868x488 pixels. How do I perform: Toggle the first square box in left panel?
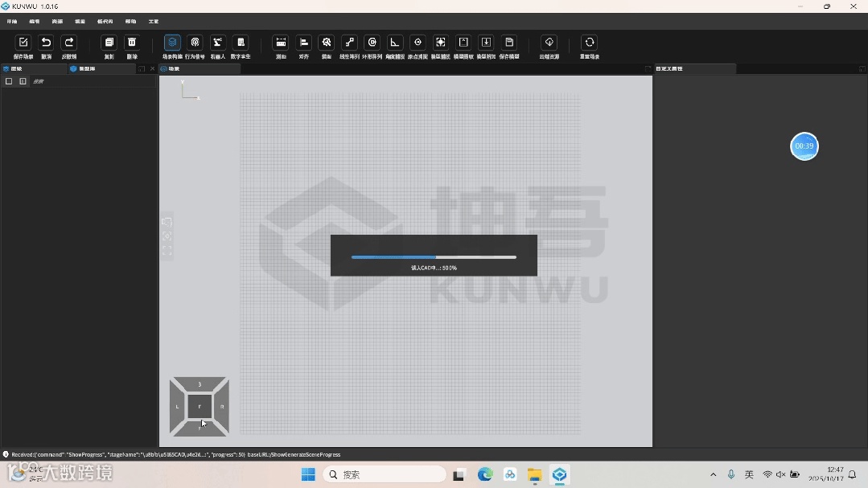(9, 81)
